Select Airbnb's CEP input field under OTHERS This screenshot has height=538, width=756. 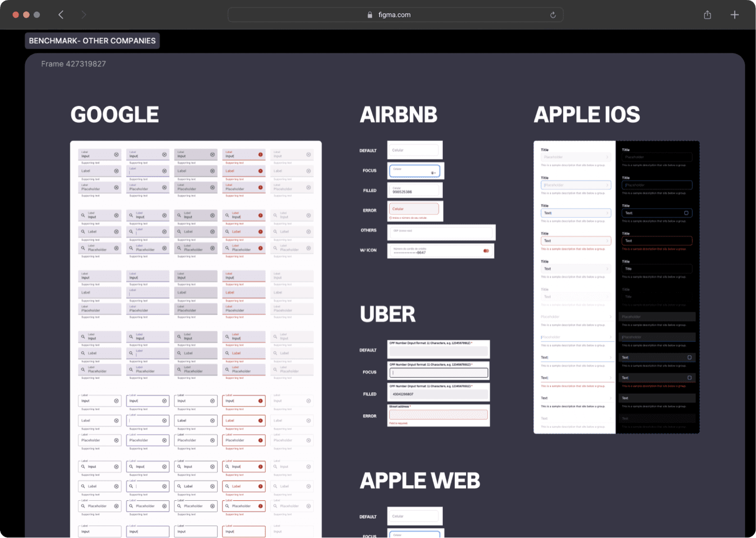[x=441, y=232]
